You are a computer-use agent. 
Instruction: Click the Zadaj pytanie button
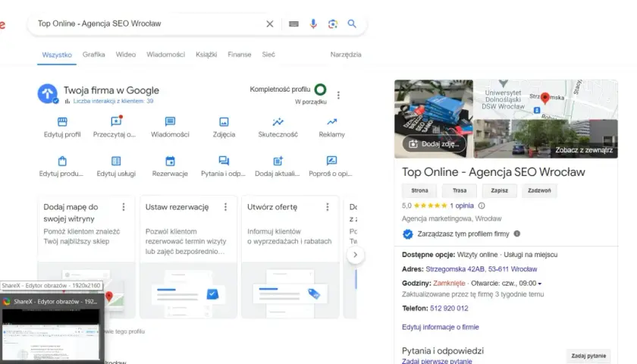pos(588,356)
